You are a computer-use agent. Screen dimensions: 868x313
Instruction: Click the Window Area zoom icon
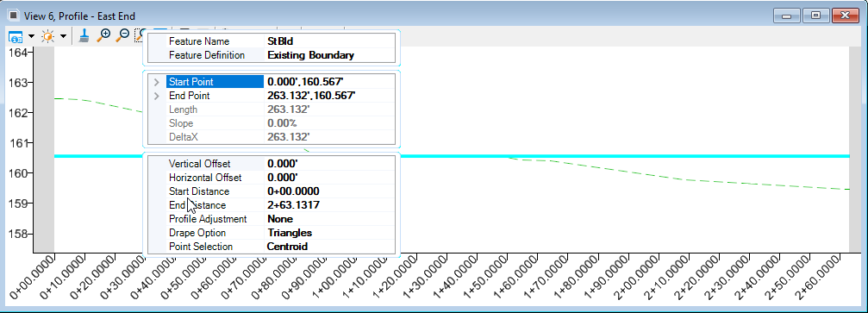139,36
